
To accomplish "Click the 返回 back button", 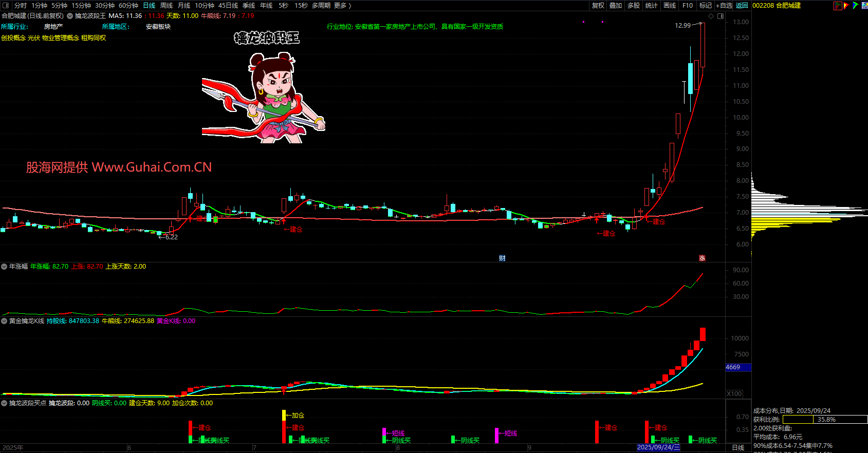I will click(742, 6).
